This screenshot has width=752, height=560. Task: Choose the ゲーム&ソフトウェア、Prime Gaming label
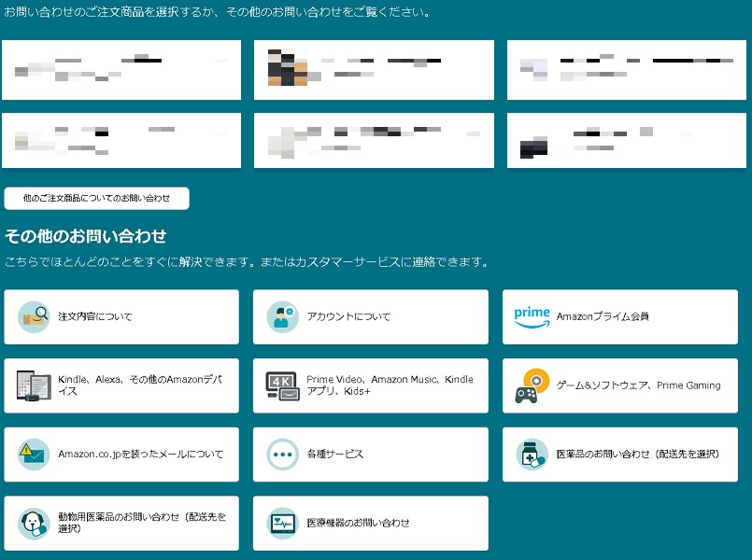coord(638,385)
